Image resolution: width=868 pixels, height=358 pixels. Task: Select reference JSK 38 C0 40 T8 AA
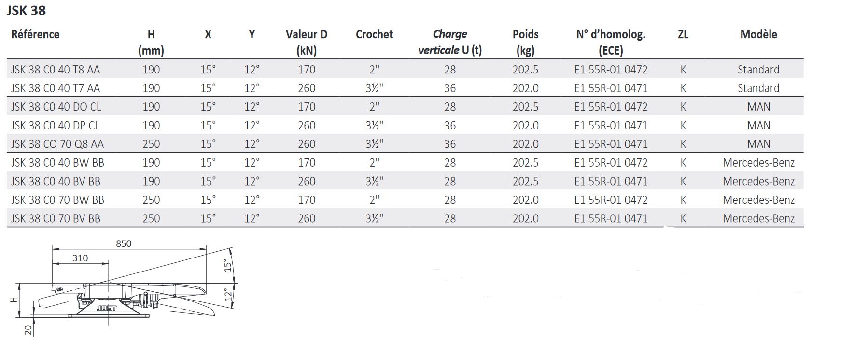click(56, 70)
